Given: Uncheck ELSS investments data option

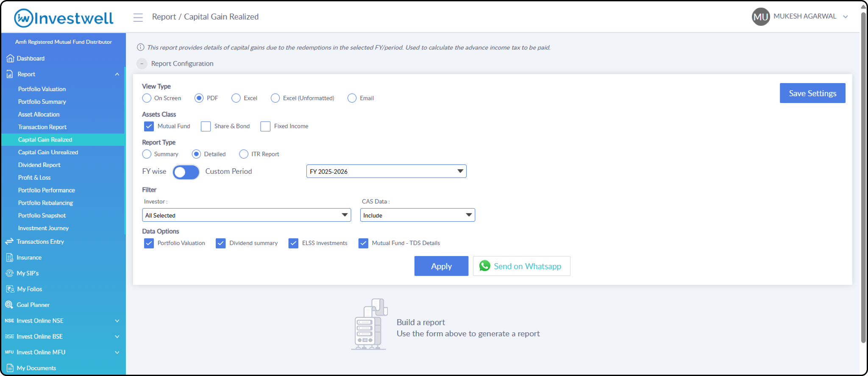Looking at the screenshot, I should (293, 243).
